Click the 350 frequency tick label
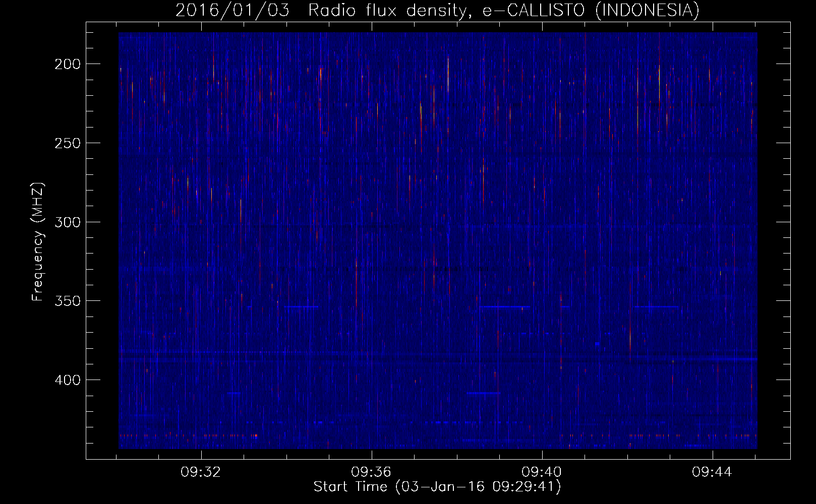This screenshot has height=504, width=816. click(68, 301)
